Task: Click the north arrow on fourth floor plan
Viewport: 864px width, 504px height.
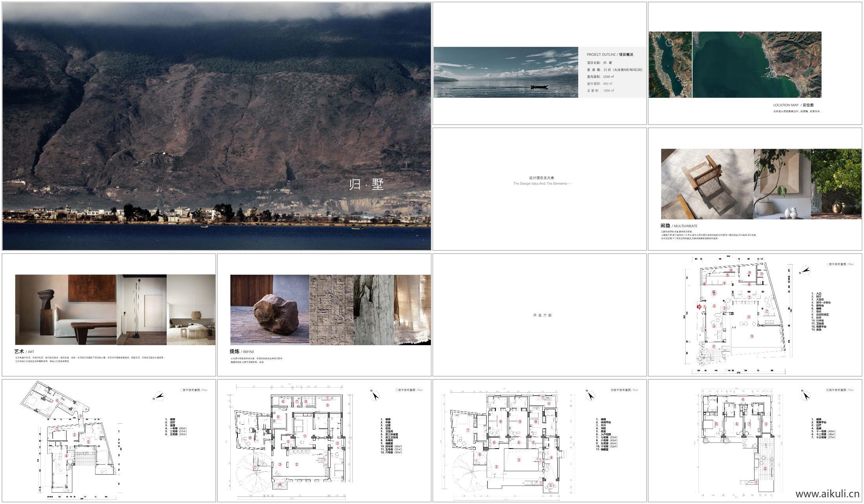Action: [590, 395]
